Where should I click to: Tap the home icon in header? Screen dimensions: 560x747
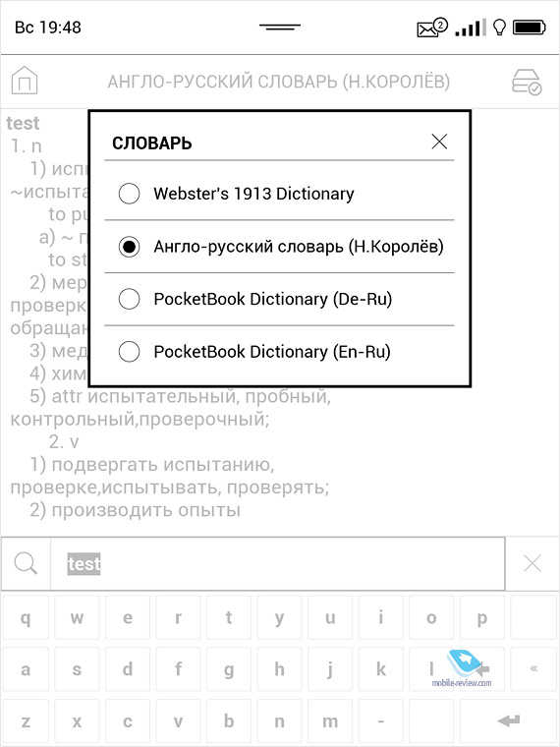point(25,81)
